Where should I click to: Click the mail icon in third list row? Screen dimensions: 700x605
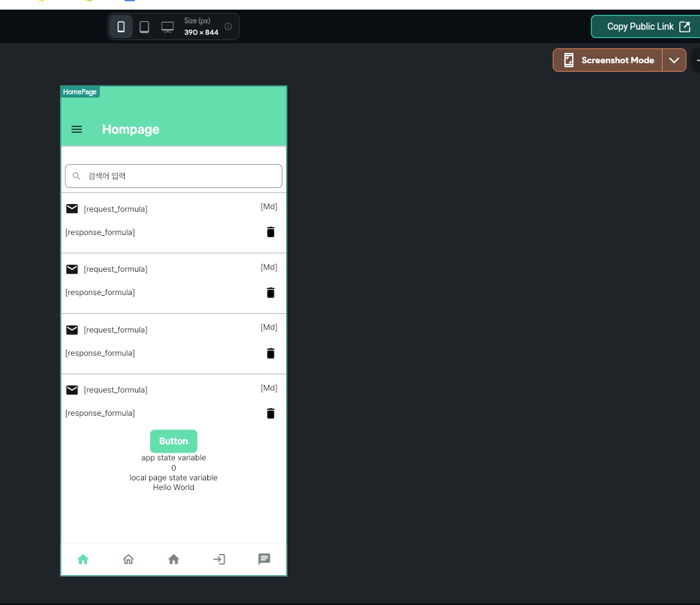click(72, 329)
